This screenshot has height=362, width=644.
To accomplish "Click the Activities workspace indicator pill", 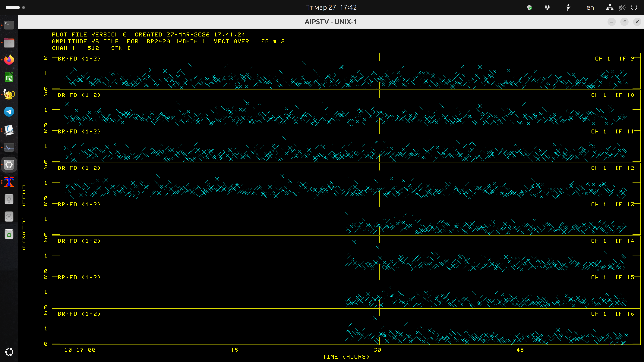I will click(x=13, y=8).
